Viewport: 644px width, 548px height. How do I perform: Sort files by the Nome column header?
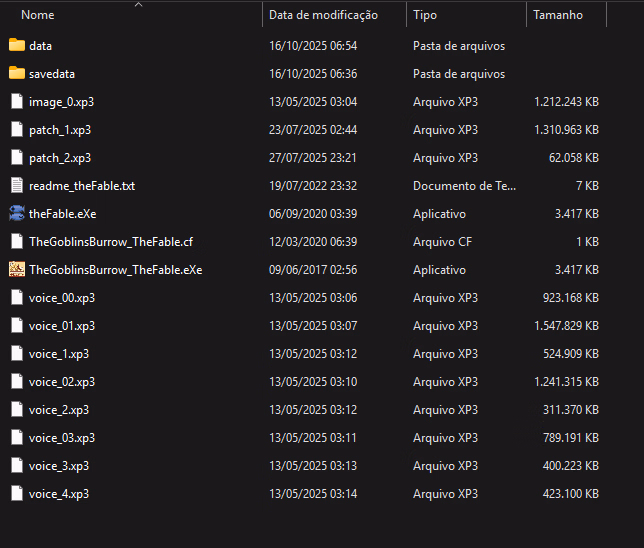pos(38,16)
